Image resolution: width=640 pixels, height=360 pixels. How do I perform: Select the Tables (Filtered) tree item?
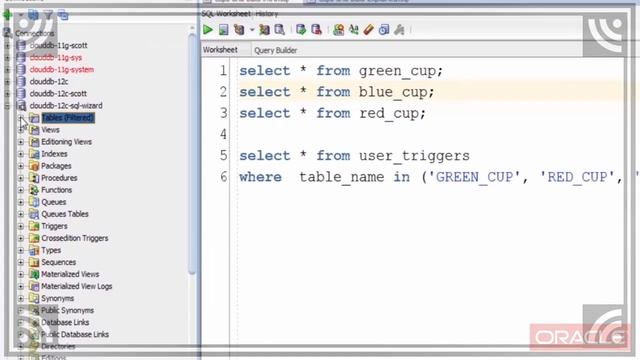pos(68,118)
